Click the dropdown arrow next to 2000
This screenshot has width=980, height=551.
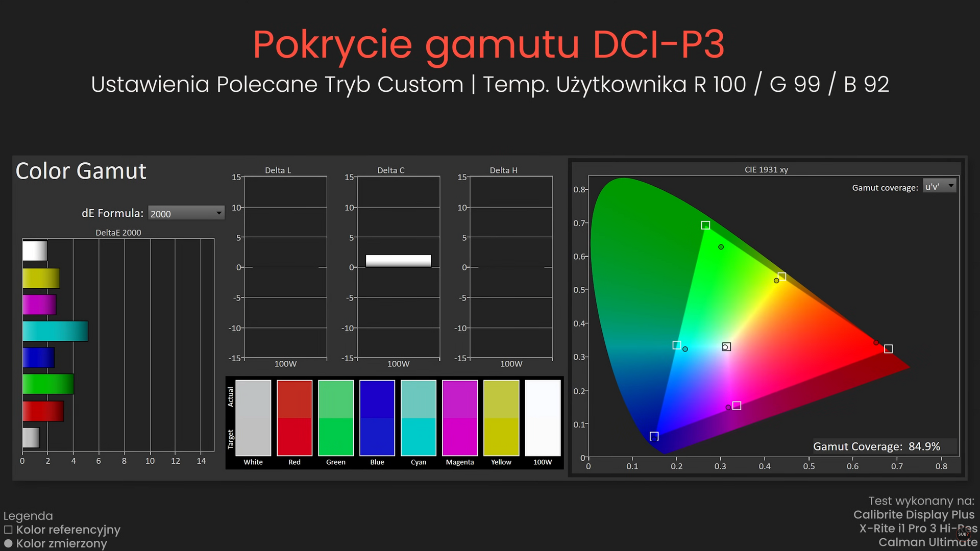(x=219, y=213)
